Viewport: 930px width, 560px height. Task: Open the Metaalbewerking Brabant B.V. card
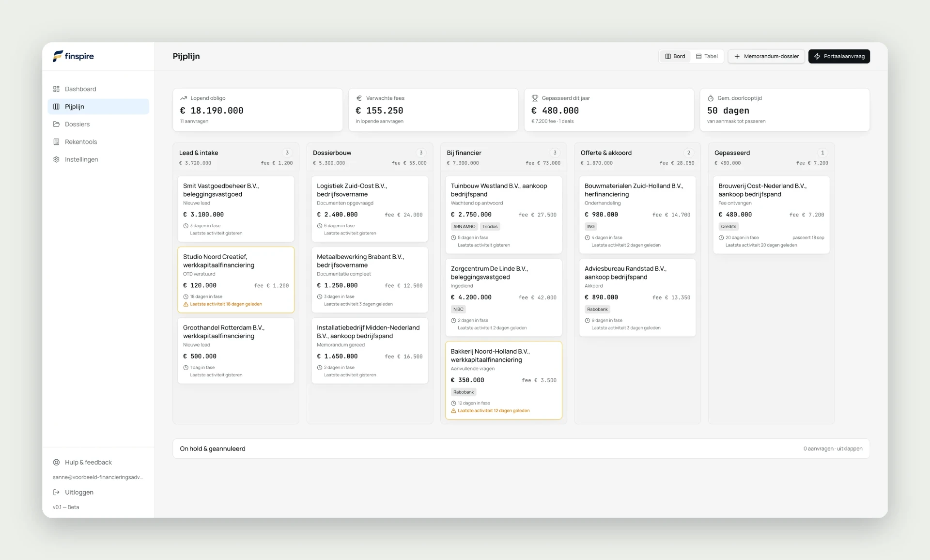pos(370,280)
